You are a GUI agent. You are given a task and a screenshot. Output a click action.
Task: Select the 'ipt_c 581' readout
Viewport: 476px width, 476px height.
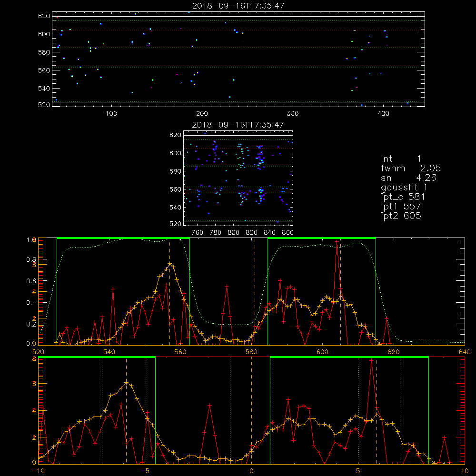403,197
